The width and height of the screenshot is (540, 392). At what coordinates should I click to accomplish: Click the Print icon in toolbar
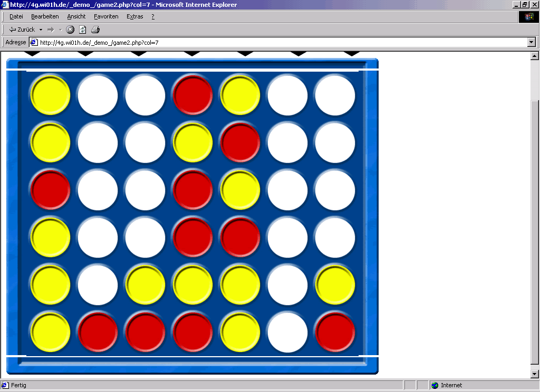tap(95, 30)
